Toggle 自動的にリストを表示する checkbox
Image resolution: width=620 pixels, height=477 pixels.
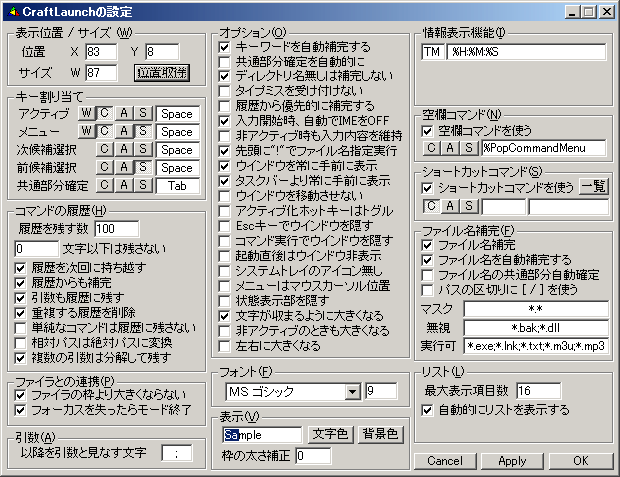[x=427, y=410]
